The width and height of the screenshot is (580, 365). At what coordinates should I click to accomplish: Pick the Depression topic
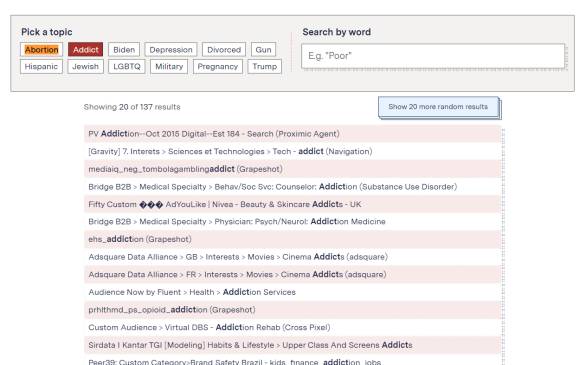171,50
